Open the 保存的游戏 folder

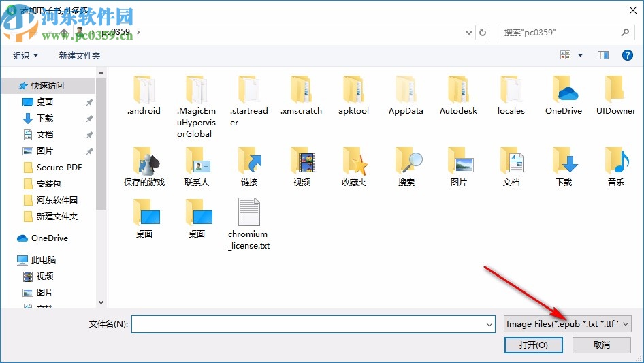(144, 166)
